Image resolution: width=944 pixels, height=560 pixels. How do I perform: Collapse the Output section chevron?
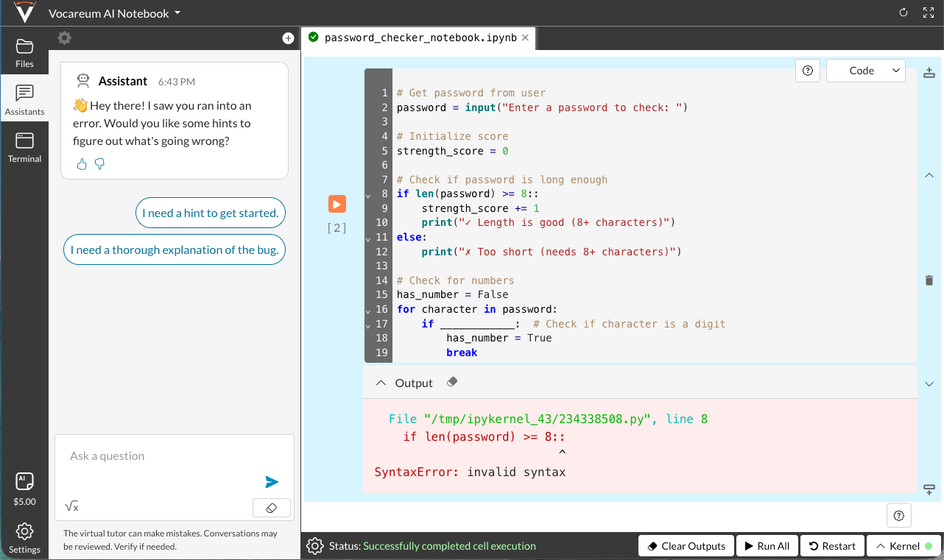[381, 383]
